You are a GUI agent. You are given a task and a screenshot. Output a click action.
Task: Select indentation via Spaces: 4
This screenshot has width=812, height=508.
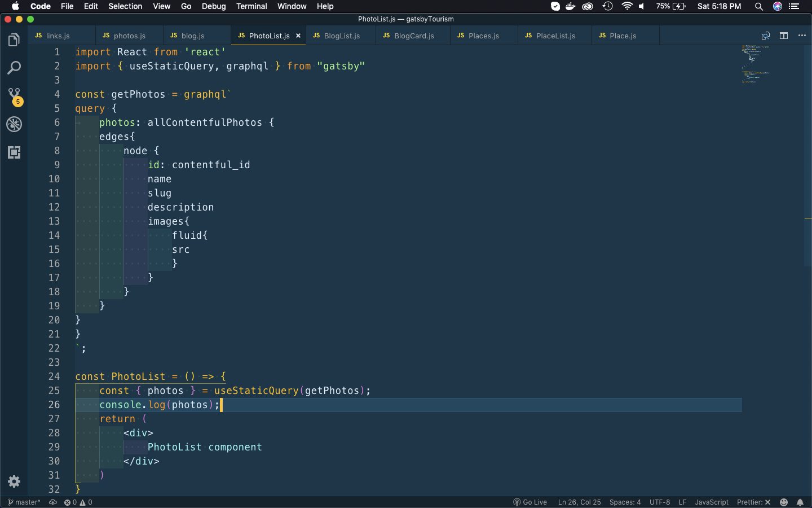[x=625, y=502]
